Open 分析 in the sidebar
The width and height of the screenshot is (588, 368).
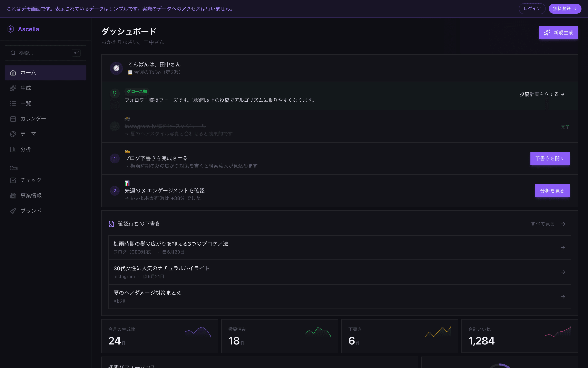click(x=46, y=149)
